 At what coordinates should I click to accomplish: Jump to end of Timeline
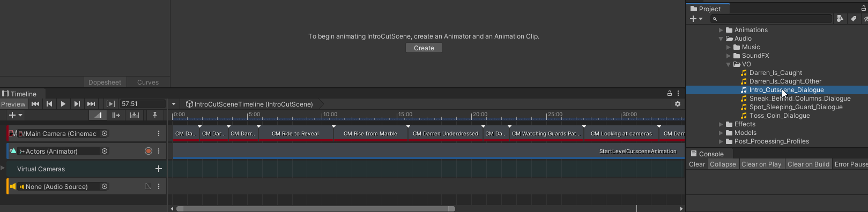[91, 104]
